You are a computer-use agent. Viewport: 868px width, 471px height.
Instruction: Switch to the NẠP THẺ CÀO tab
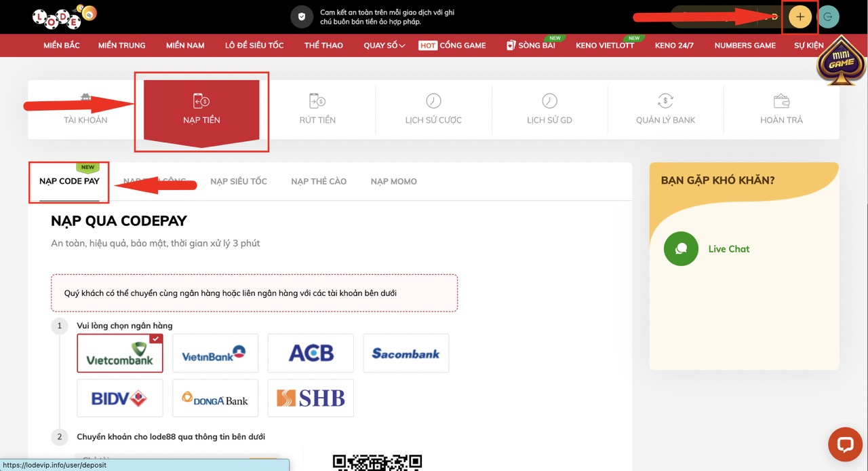click(319, 181)
